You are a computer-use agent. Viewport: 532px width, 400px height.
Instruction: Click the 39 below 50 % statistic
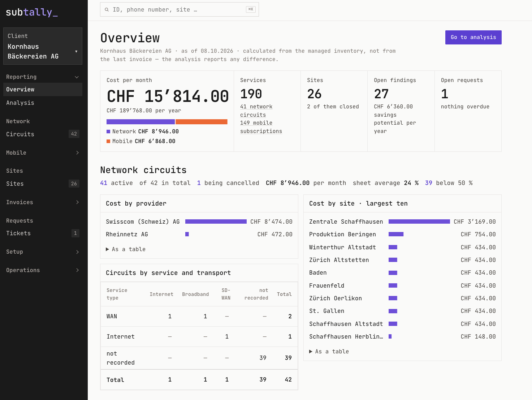click(449, 183)
